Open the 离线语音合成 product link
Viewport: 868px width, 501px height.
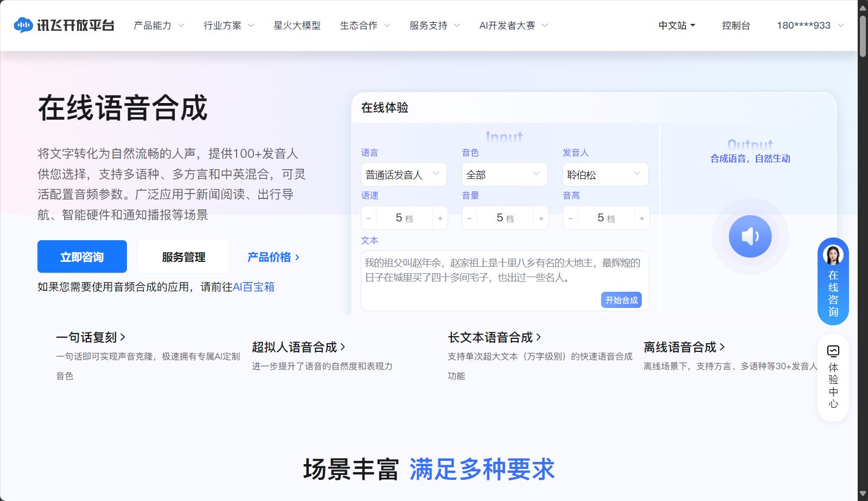pos(684,347)
